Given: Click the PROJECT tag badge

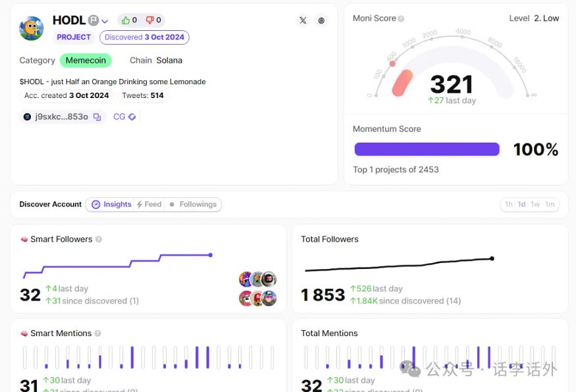Looking at the screenshot, I should coord(74,37).
